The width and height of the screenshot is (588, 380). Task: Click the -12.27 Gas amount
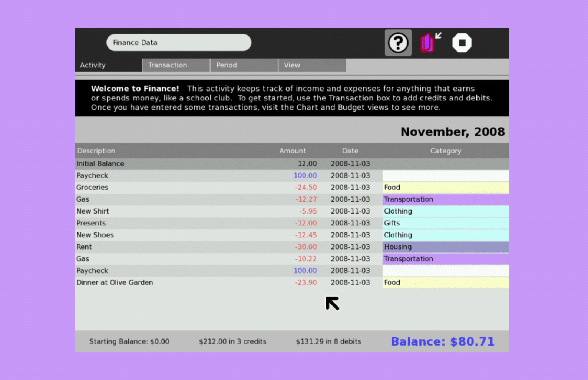click(x=306, y=199)
